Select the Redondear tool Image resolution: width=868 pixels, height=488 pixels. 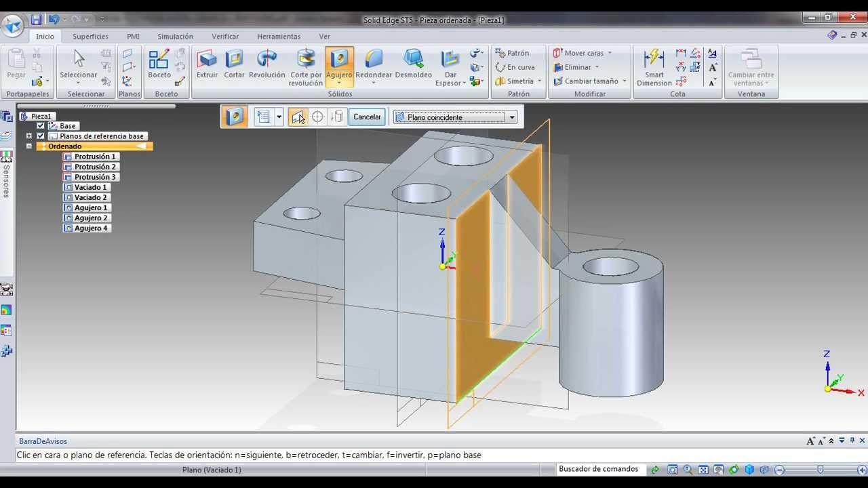[374, 65]
